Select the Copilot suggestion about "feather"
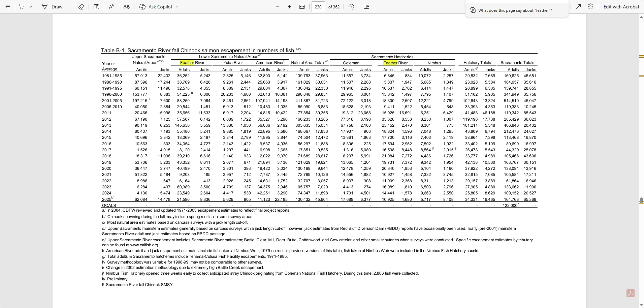Screen dimensions: 644x308 click(515, 10)
